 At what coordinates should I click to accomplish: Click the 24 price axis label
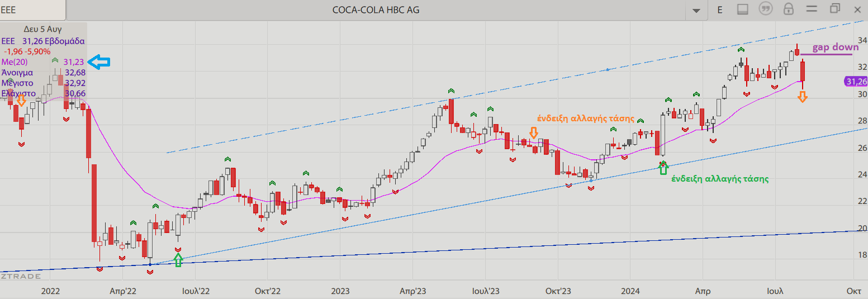[x=862, y=174]
